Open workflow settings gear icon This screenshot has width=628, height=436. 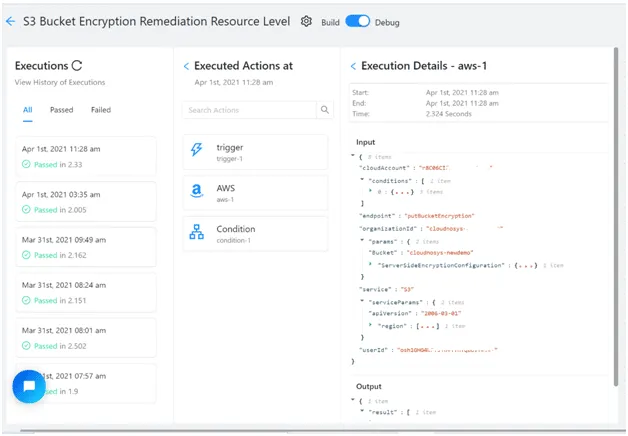[306, 21]
